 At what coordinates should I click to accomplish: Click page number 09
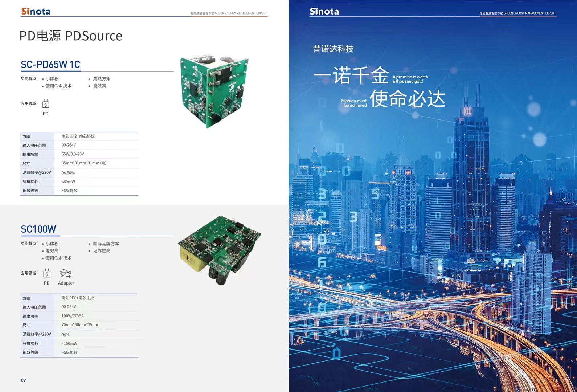[x=23, y=380]
